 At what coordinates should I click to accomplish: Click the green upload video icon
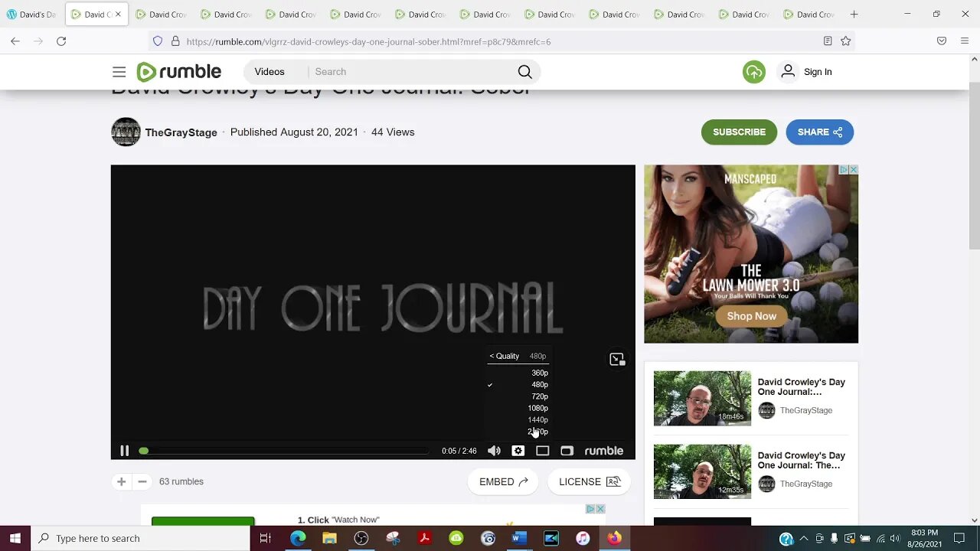(x=754, y=72)
